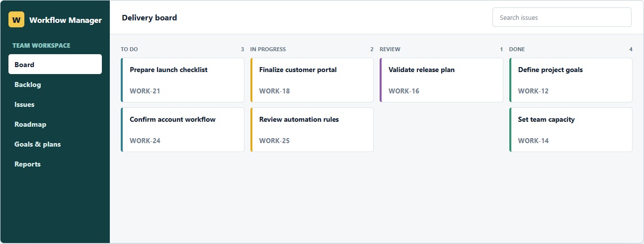Click issue key WORK-18
Screen dimensions: 644x244
point(274,91)
